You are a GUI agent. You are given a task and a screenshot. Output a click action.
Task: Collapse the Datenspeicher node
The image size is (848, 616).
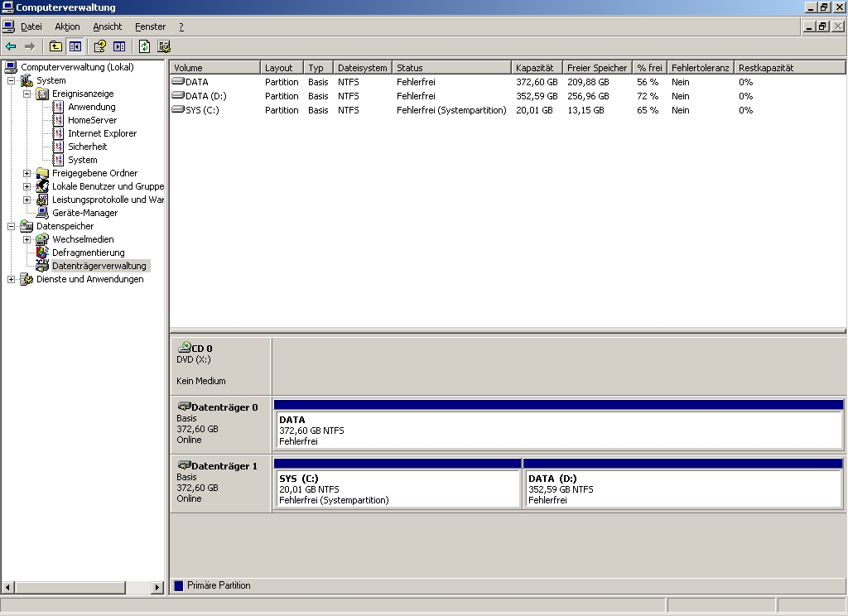[11, 227]
